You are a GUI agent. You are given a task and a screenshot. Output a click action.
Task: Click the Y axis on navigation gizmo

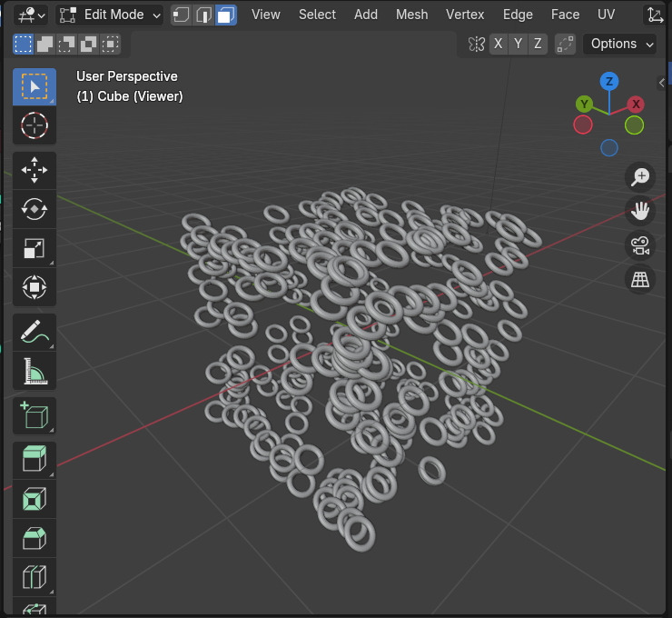584,104
